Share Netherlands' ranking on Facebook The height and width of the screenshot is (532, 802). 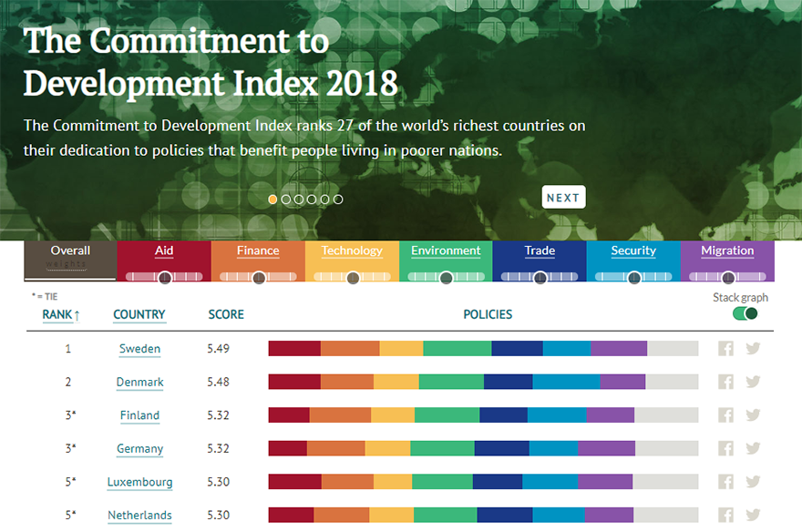pyautogui.click(x=725, y=515)
